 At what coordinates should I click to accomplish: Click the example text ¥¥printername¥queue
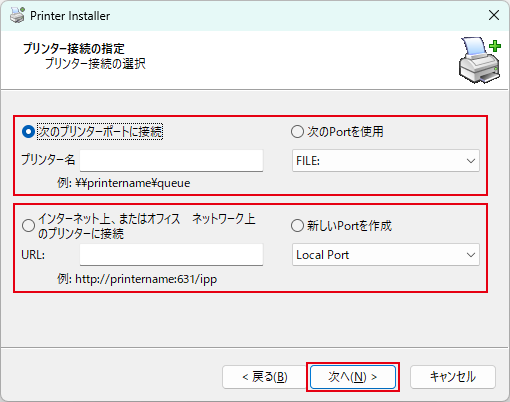(x=133, y=183)
